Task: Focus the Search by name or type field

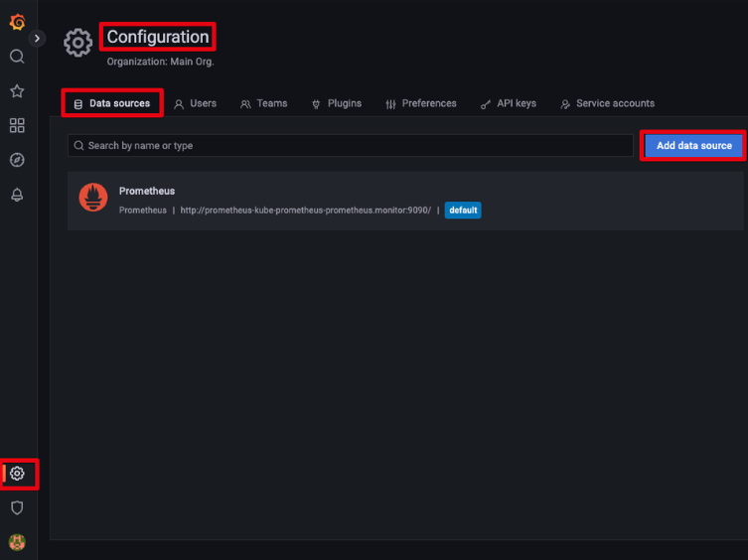Action: tap(351, 146)
